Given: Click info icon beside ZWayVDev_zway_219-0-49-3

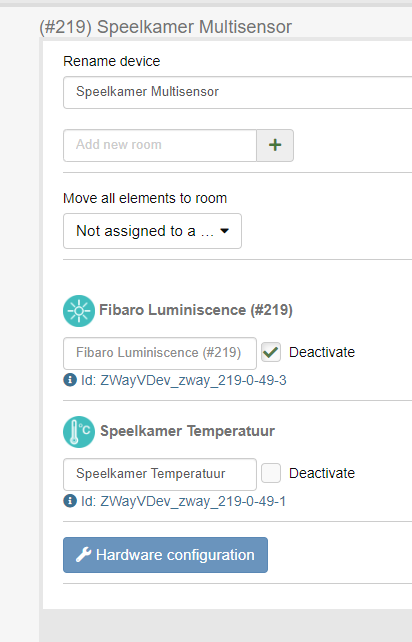Looking at the screenshot, I should pyautogui.click(x=70, y=380).
